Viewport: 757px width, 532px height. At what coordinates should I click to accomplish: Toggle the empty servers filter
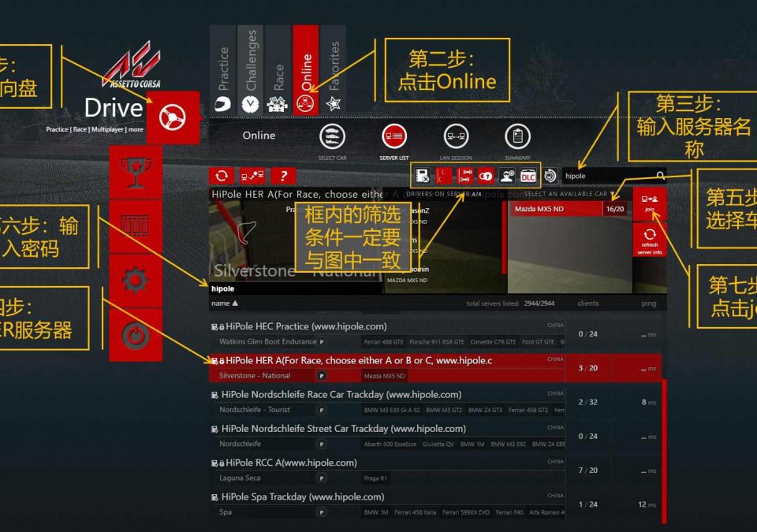point(444,176)
